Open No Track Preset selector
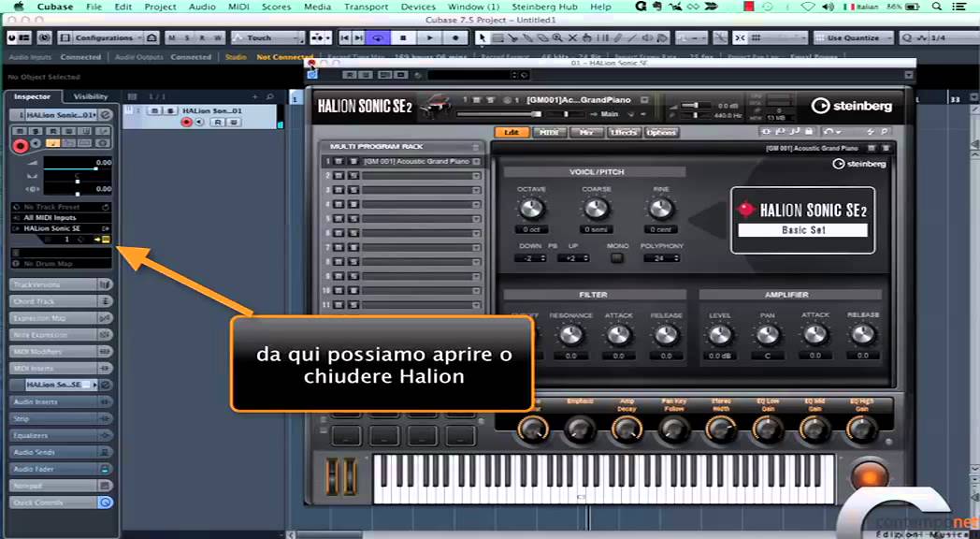Image resolution: width=980 pixels, height=539 pixels. pyautogui.click(x=62, y=207)
